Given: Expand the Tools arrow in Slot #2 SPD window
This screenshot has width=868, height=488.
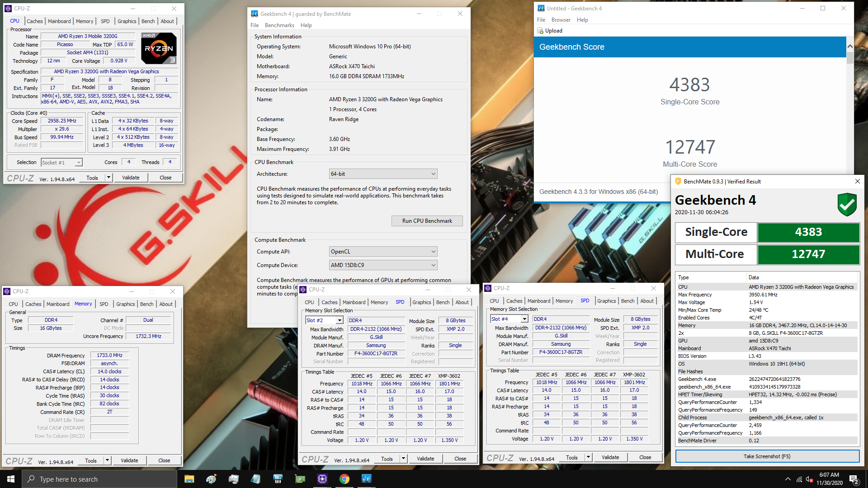Looking at the screenshot, I should 403,459.
